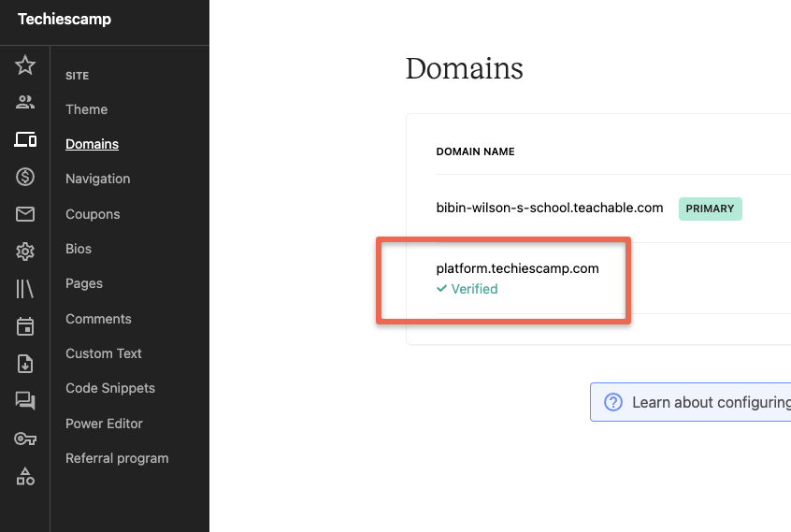Open the Comments section
791x532 pixels.
[98, 319]
